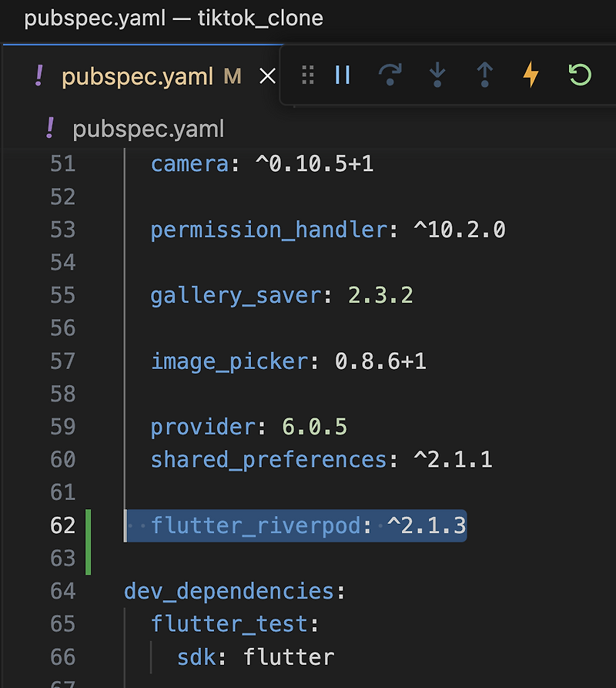
Task: Click the flutter_test key on line 65
Action: pos(229,624)
